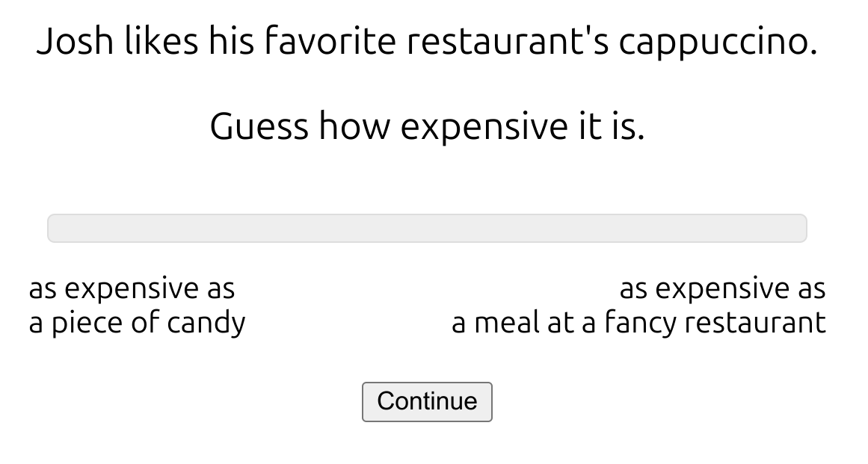Click the left 'as expensive as' text
Screen dimensions: 868x464
coord(132,288)
